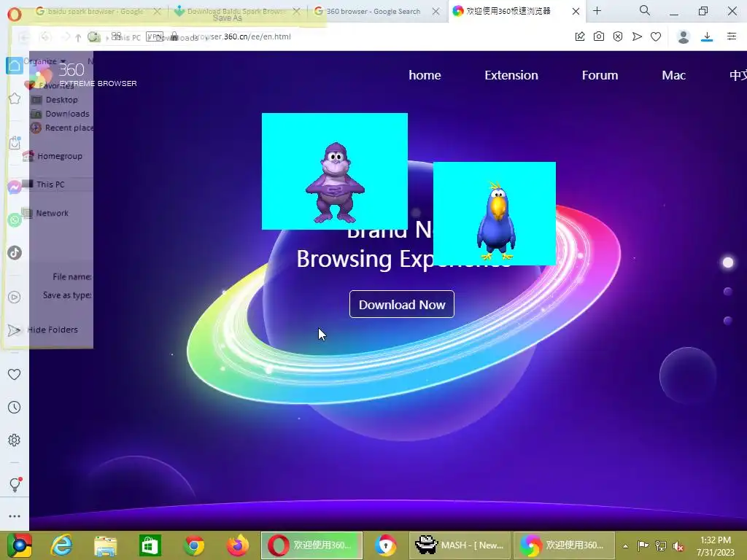Open the taskbar clock 1:32 PM
This screenshot has height=560, width=747.
[x=715, y=546]
